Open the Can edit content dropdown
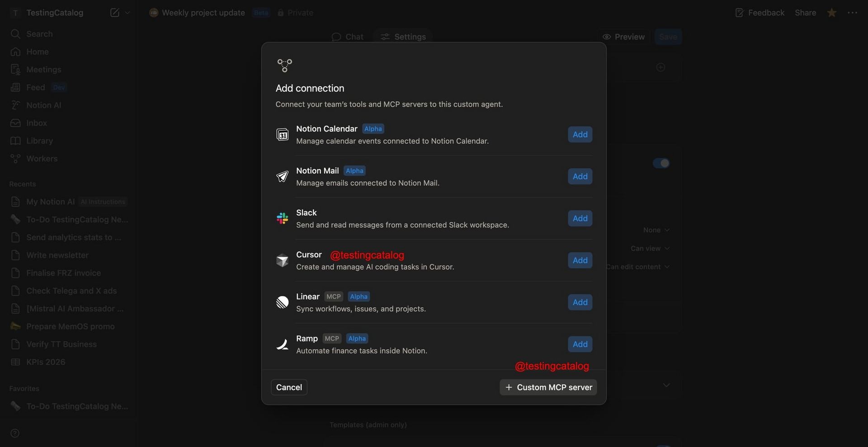Viewport: 868px width, 447px height. click(x=638, y=267)
